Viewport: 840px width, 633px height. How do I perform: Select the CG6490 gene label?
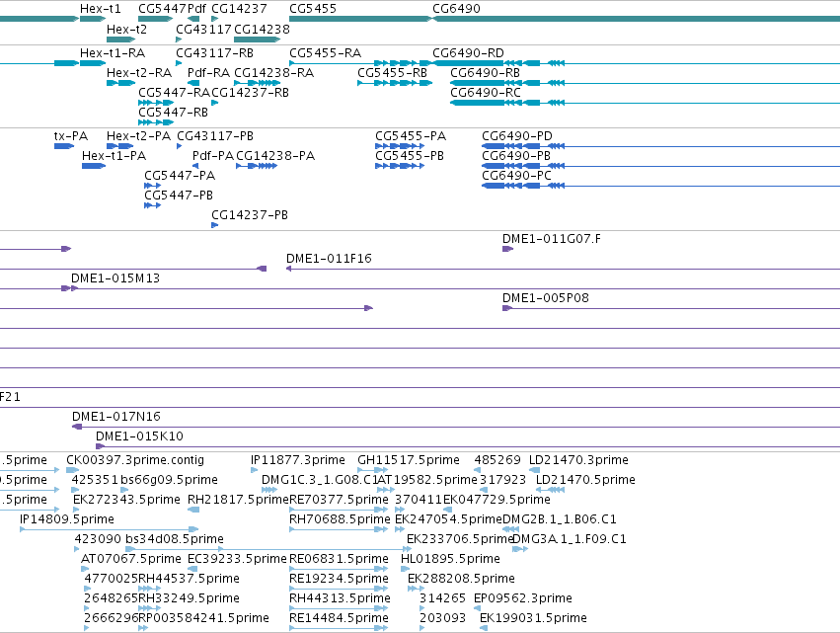(x=456, y=9)
